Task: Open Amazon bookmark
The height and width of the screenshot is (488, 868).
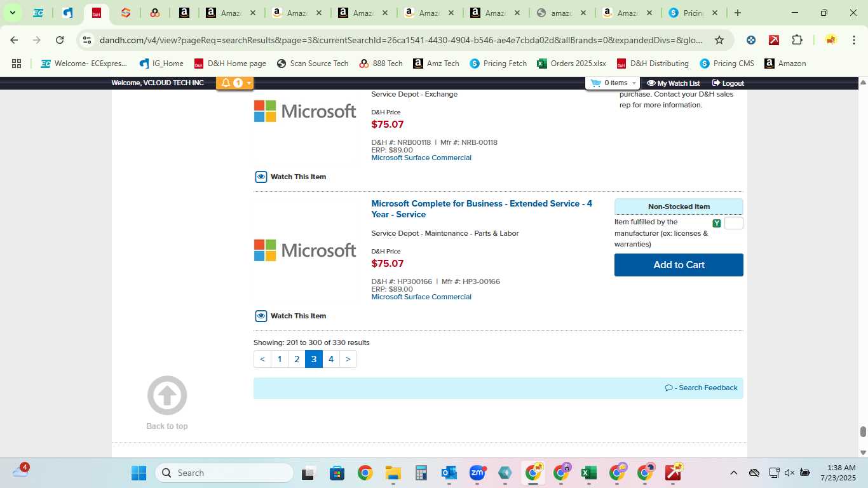Action: coord(785,64)
